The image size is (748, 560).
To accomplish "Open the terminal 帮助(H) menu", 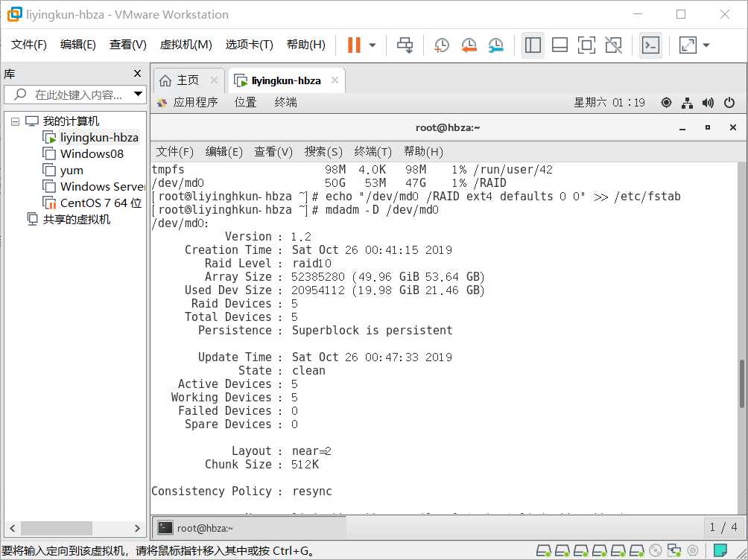I will 424,152.
